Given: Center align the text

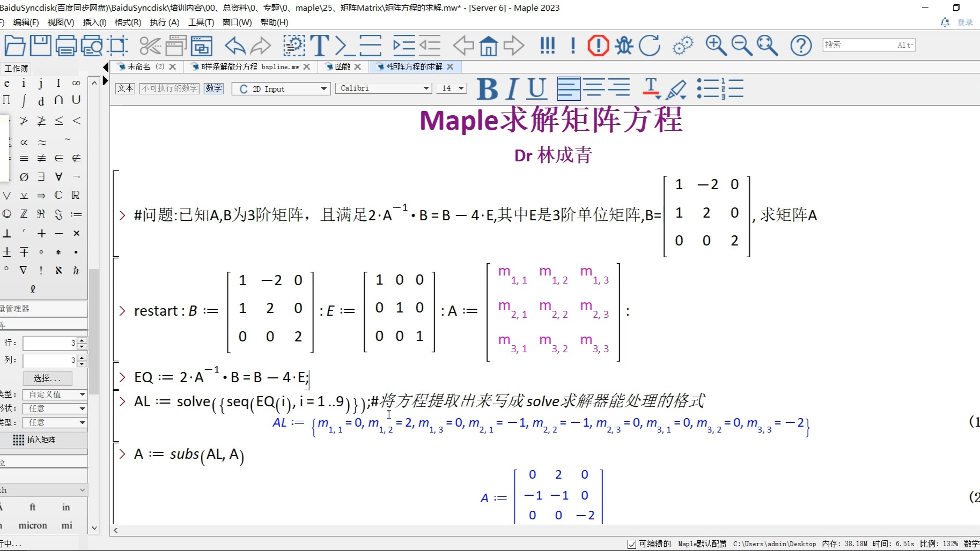Looking at the screenshot, I should (x=594, y=88).
